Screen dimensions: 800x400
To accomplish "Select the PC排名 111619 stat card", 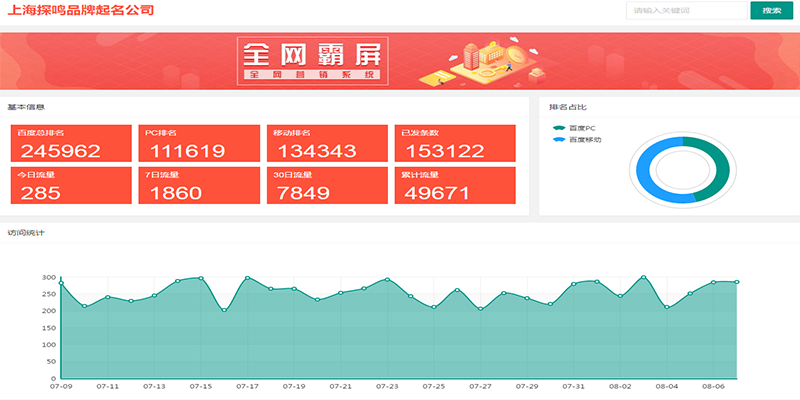I will point(199,144).
